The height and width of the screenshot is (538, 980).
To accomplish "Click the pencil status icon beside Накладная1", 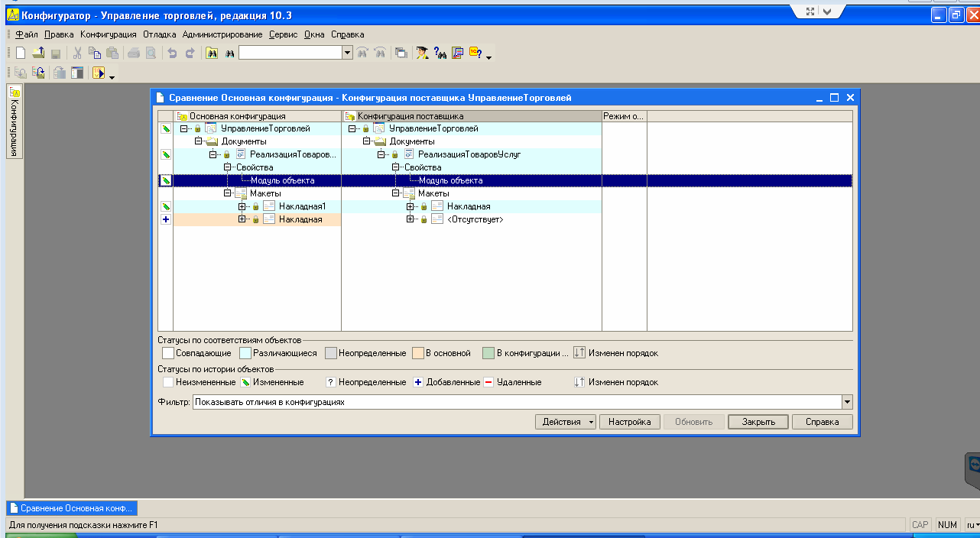I will click(165, 206).
